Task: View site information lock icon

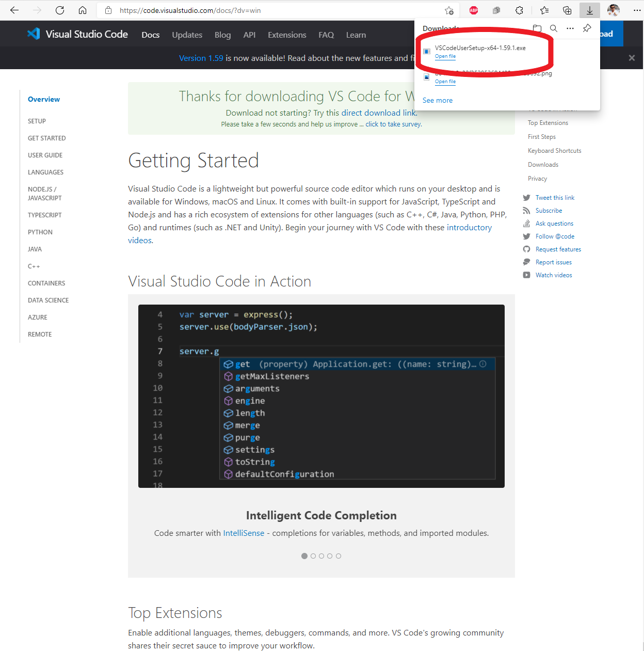Action: [108, 10]
